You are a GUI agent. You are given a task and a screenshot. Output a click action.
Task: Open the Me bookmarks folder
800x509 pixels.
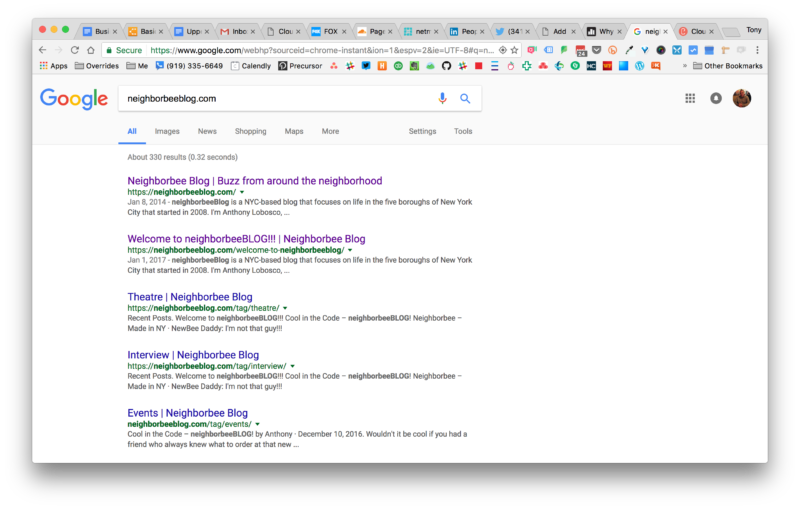tap(137, 66)
